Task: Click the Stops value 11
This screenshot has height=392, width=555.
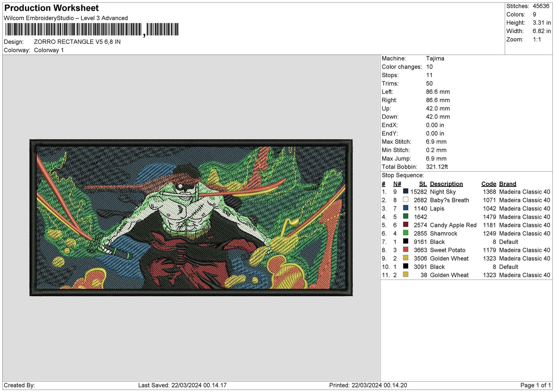Action: pos(429,75)
